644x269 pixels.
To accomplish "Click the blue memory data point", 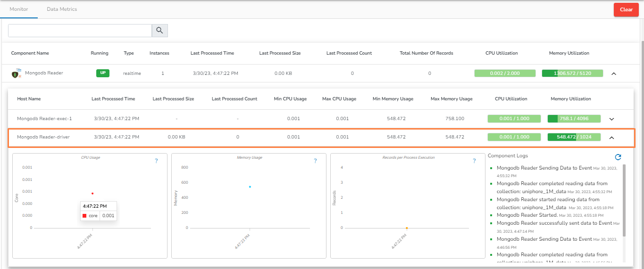I will [x=250, y=187].
